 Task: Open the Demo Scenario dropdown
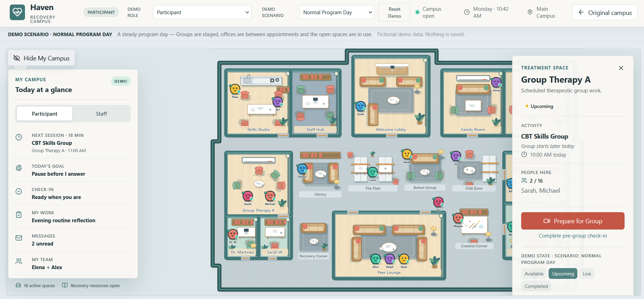(337, 13)
